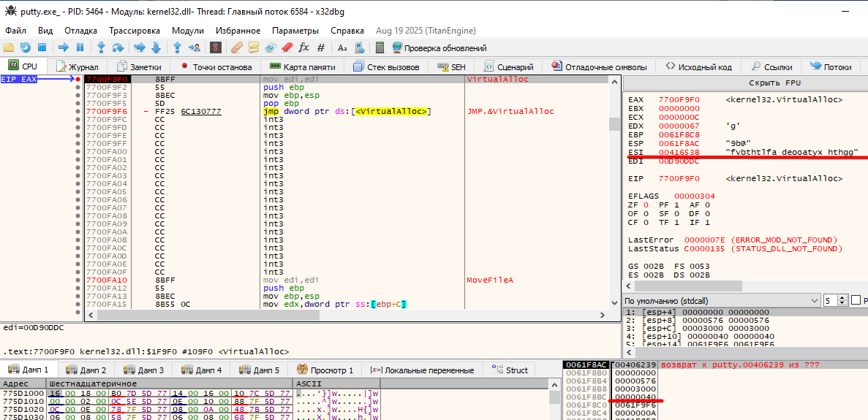868x420 pixels.
Task: Switch to the Дамп 2 tab
Action: tap(86, 370)
